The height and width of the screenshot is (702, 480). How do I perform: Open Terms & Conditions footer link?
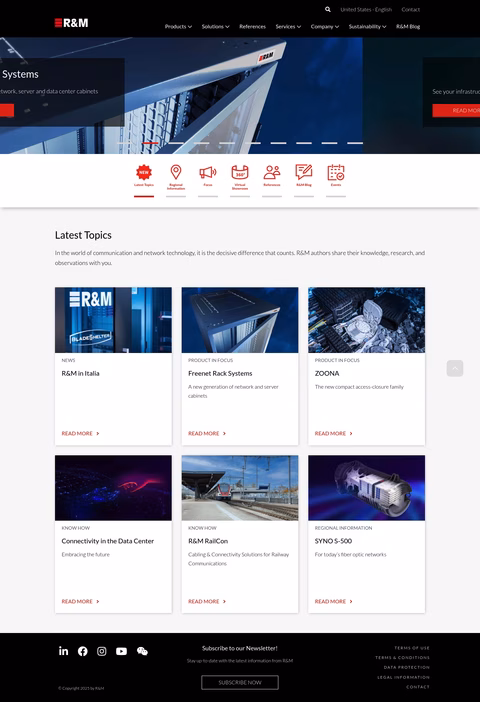403,658
